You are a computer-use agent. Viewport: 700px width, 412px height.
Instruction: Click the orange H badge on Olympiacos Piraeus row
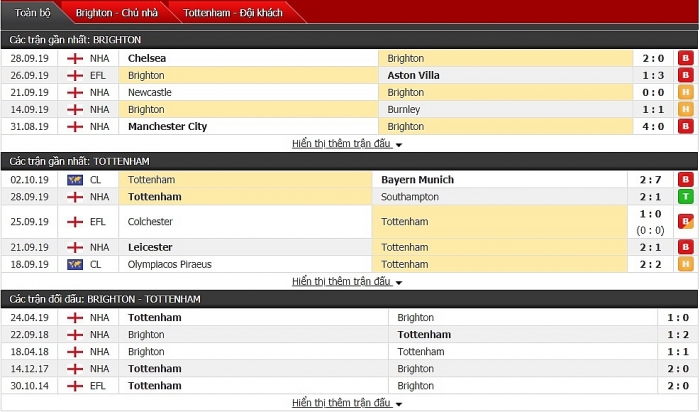686,264
